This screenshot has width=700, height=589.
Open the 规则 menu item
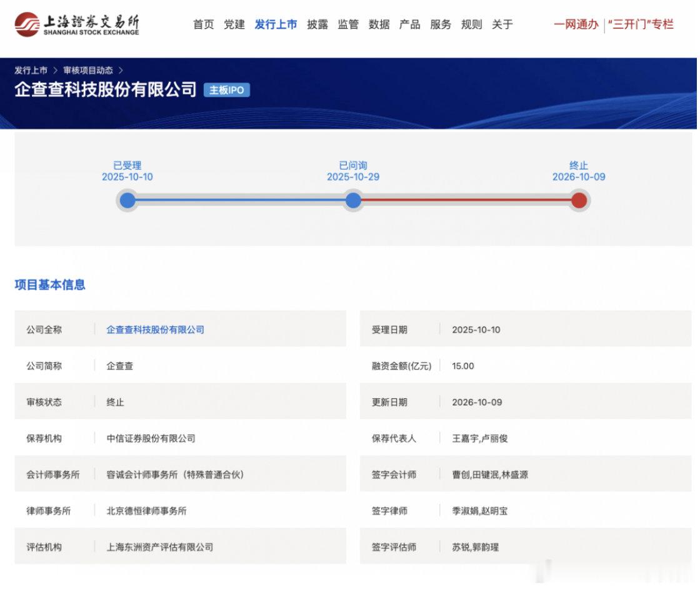[x=471, y=24]
